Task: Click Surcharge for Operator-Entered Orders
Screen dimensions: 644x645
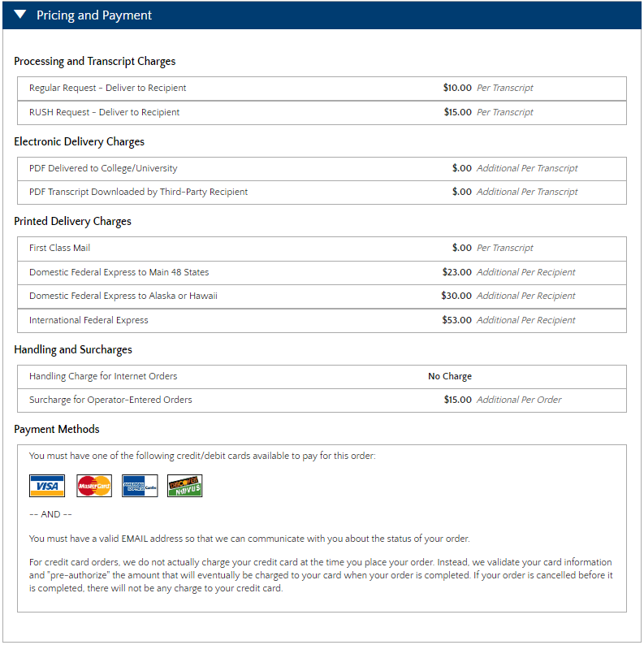Action: [110, 400]
